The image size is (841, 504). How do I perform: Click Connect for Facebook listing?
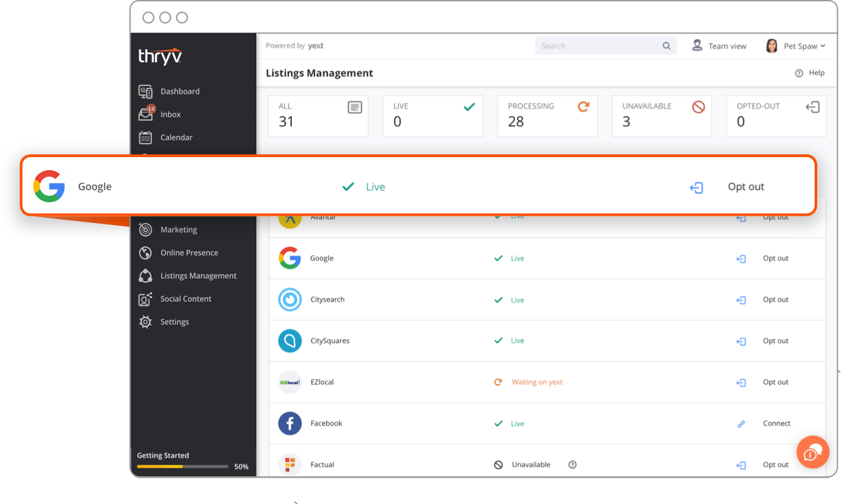776,424
